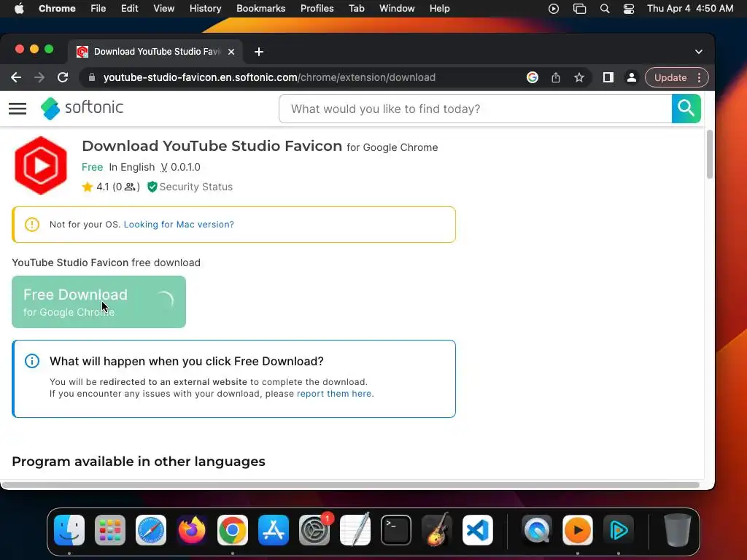
Task: Click the Security Status label
Action: click(196, 187)
